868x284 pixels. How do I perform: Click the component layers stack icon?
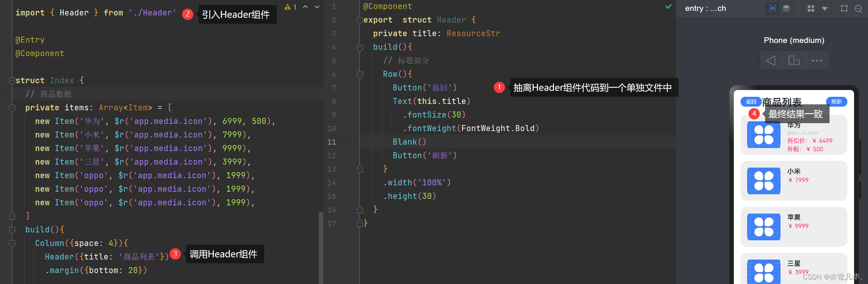tap(786, 9)
